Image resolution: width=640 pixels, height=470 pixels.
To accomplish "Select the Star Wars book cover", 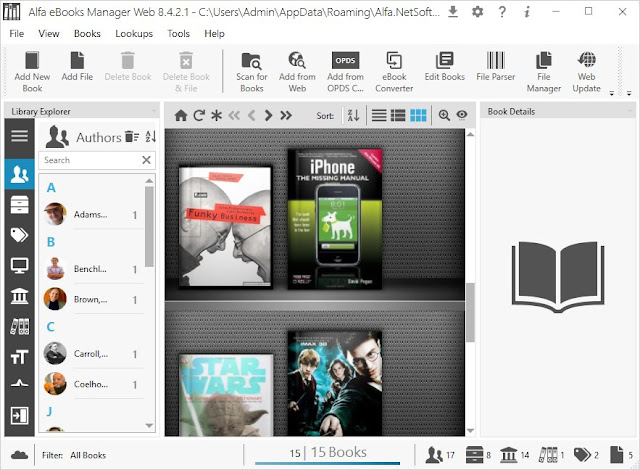I will click(226, 395).
